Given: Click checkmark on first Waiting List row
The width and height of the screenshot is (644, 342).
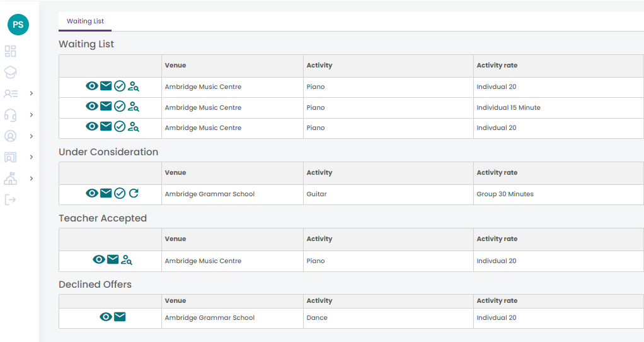Looking at the screenshot, I should (120, 86).
